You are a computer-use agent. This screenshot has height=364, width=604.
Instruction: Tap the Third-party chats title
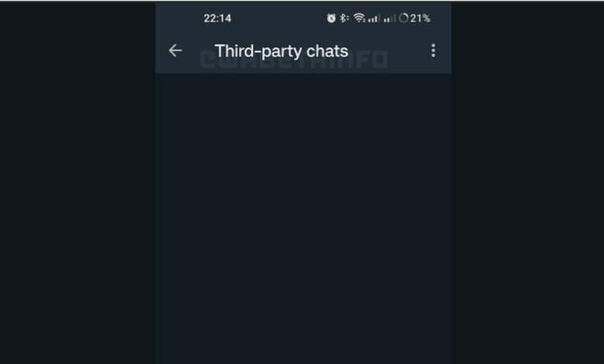click(x=281, y=51)
